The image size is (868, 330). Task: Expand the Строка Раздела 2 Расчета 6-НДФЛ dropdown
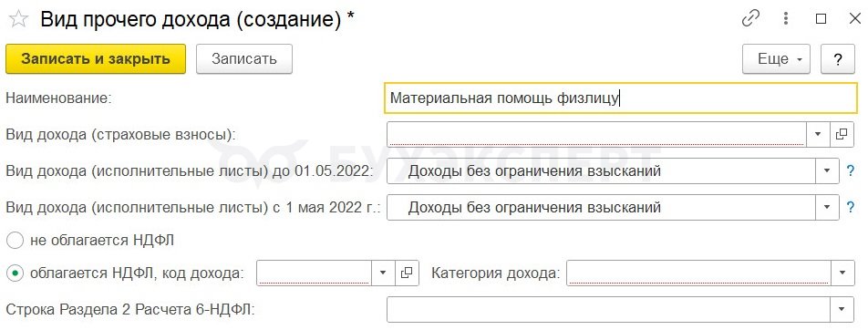point(842,309)
